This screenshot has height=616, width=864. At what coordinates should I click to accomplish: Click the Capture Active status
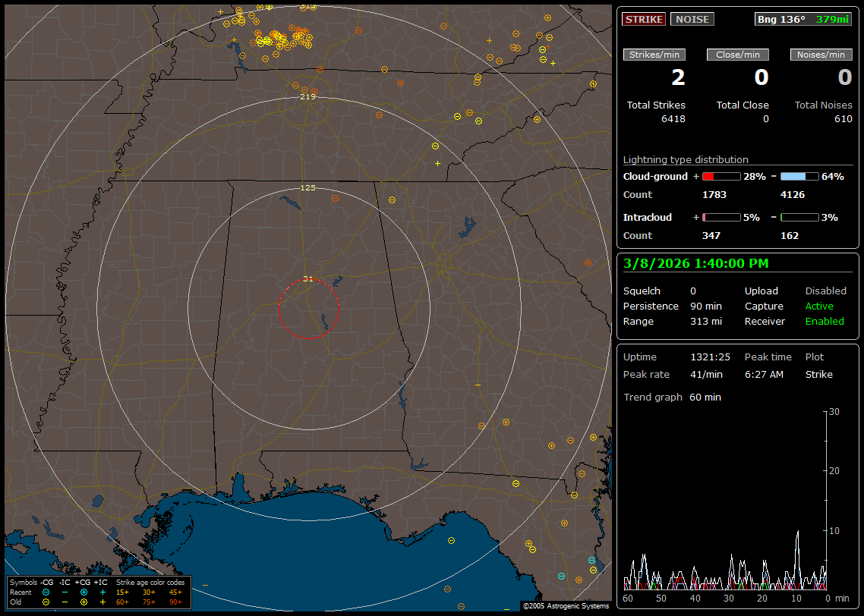pos(819,306)
